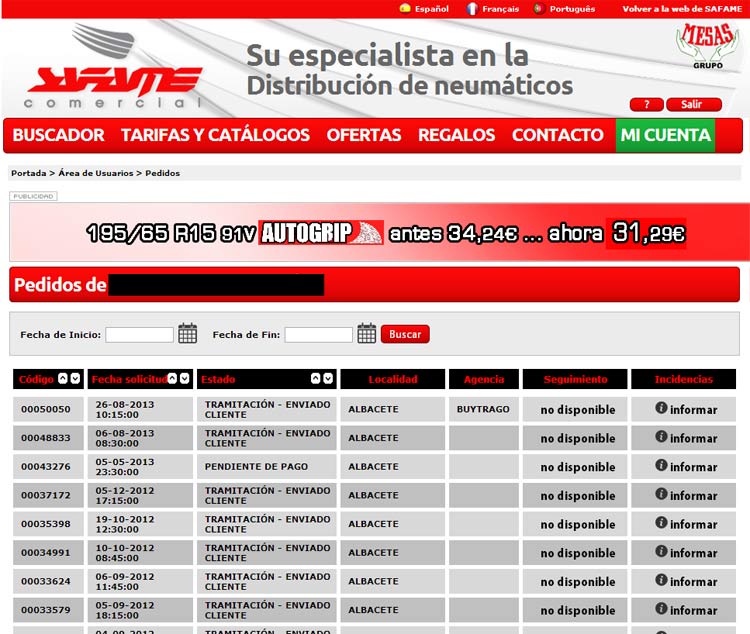Open calendar picker for Fecha de Inicio
This screenshot has width=750, height=634.
point(188,333)
